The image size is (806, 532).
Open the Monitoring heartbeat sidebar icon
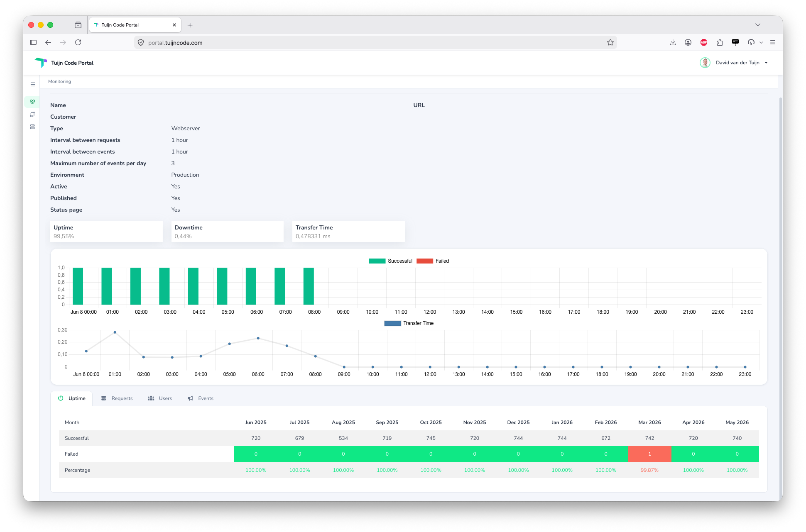coord(32,102)
